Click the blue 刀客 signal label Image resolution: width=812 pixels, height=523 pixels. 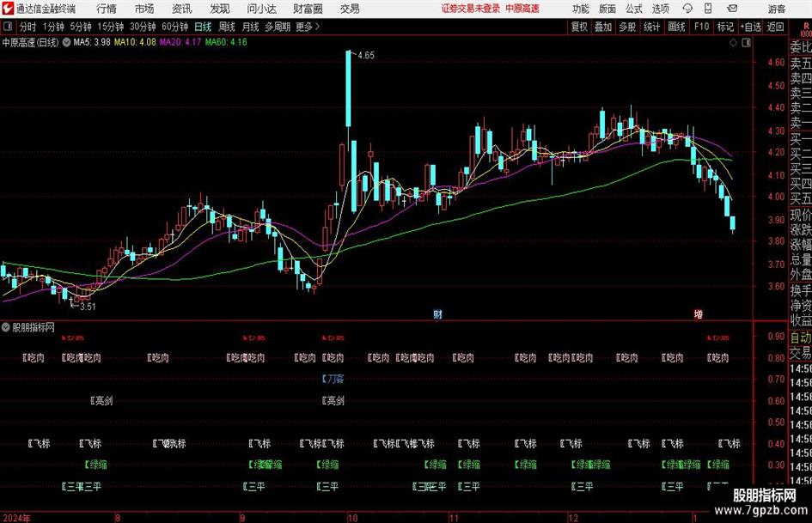pyautogui.click(x=333, y=379)
